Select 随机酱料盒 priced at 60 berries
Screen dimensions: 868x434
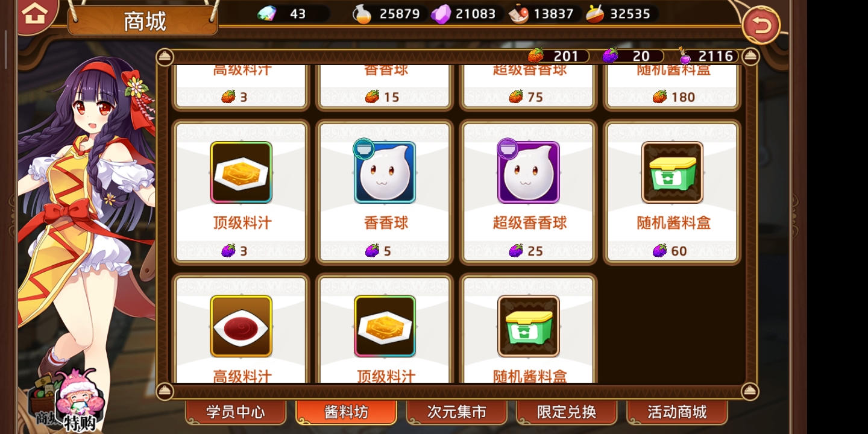click(x=672, y=193)
